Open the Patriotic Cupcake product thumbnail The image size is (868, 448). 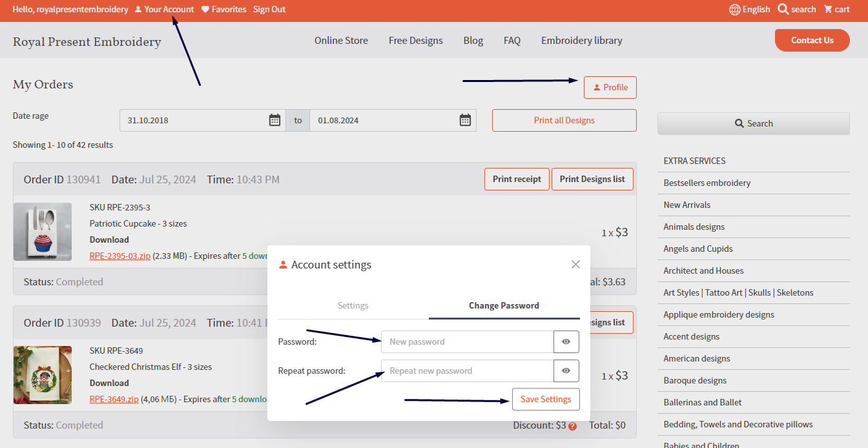tap(43, 232)
